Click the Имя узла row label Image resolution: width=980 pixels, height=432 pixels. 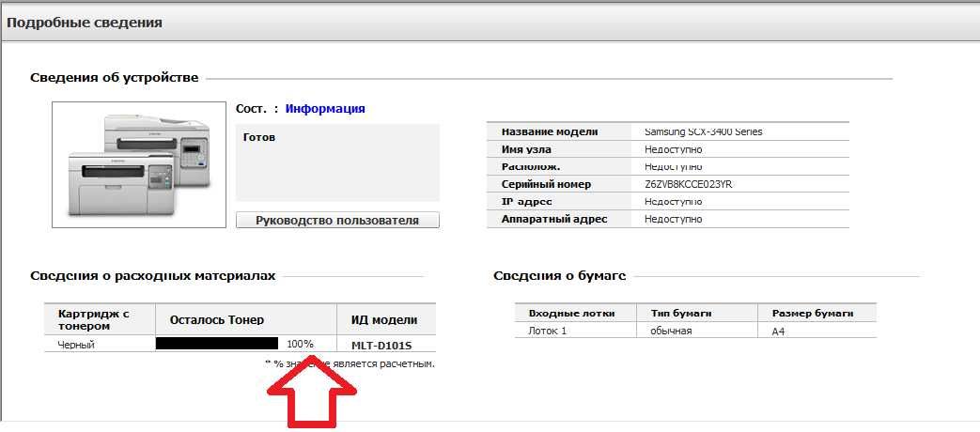[x=526, y=150]
